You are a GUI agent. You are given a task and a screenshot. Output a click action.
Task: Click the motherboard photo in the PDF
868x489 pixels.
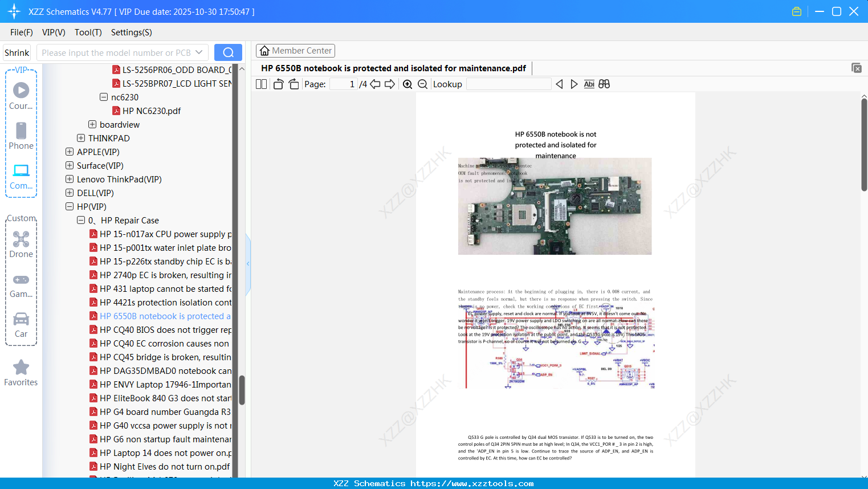coord(555,206)
